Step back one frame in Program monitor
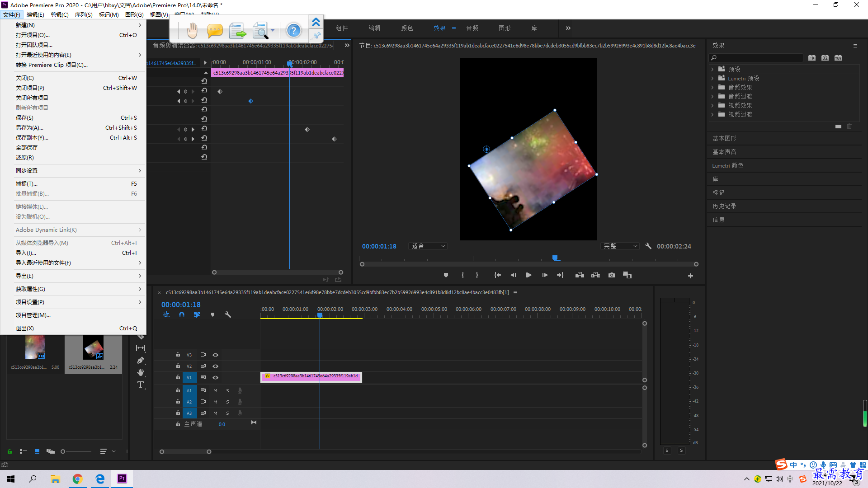868x488 pixels. [x=513, y=275]
